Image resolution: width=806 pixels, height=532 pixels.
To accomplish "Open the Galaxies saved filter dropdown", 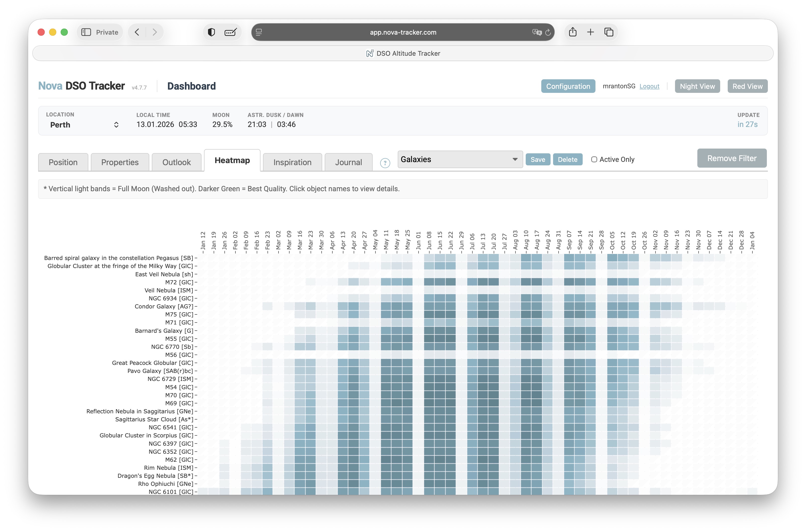I will [460, 159].
